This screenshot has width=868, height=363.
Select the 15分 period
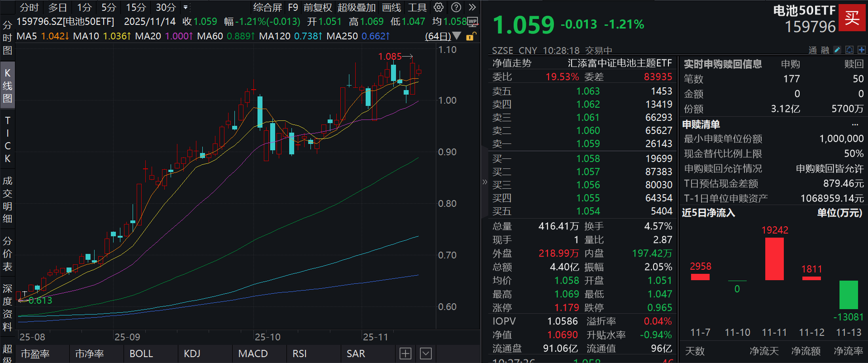pos(136,7)
